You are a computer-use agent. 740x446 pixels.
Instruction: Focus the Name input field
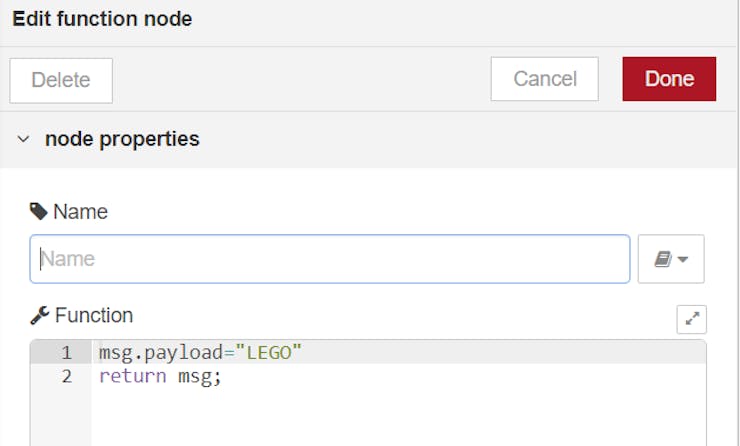tap(329, 259)
